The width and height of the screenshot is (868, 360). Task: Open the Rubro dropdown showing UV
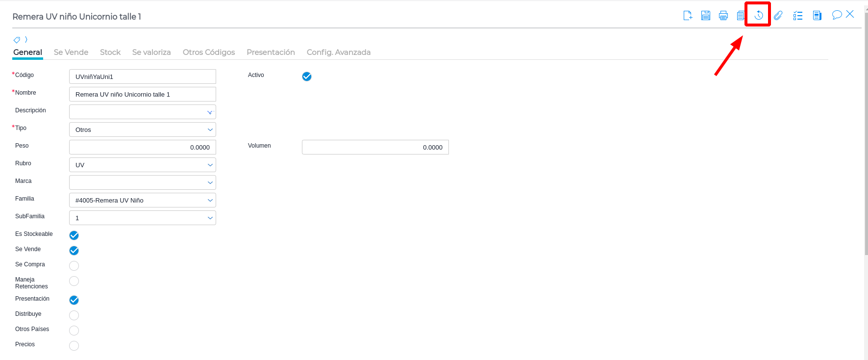(143, 165)
